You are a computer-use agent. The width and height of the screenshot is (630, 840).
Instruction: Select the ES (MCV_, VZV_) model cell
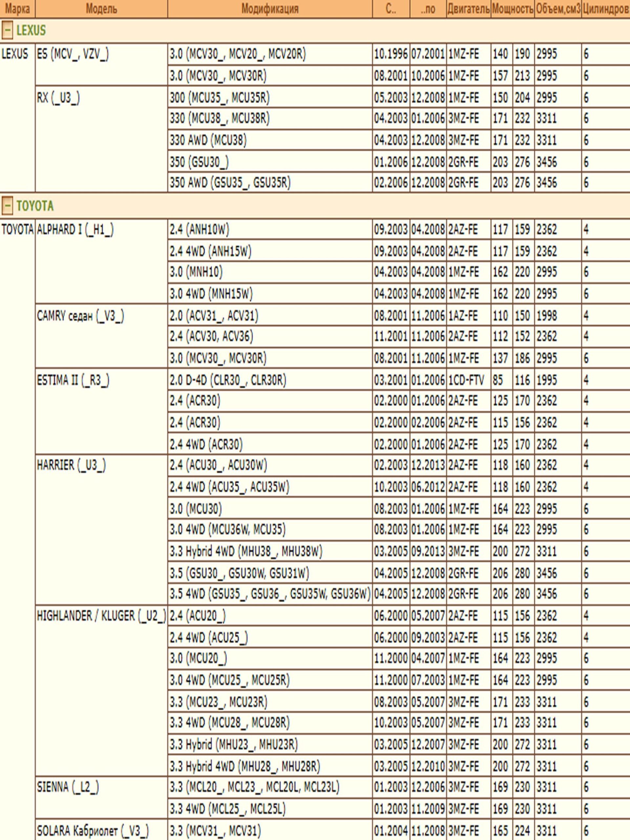(101, 65)
